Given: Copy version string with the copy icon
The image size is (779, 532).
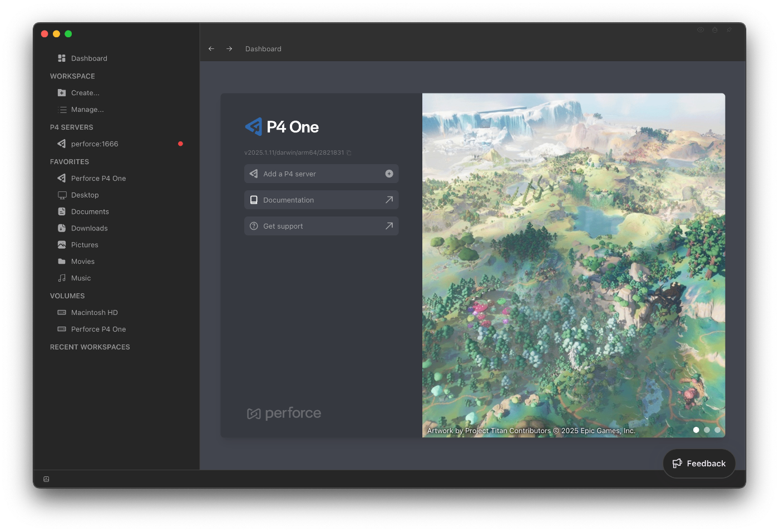Looking at the screenshot, I should point(349,153).
